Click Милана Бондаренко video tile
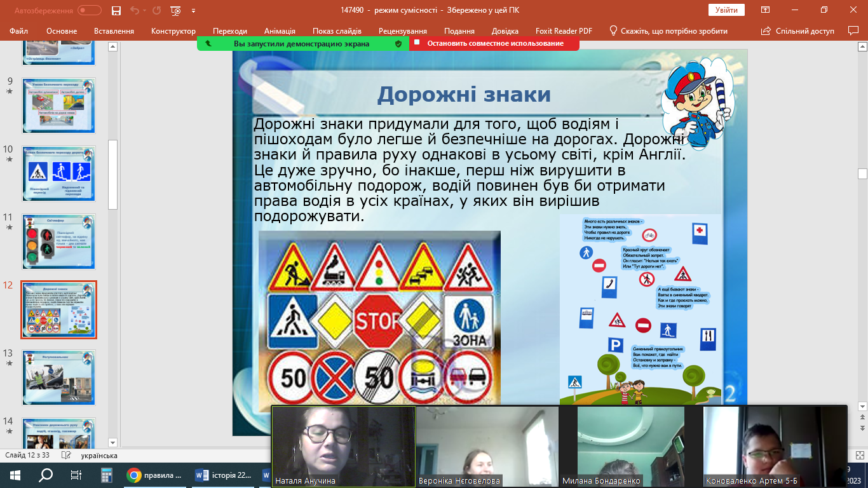This screenshot has height=488, width=868. (631, 447)
